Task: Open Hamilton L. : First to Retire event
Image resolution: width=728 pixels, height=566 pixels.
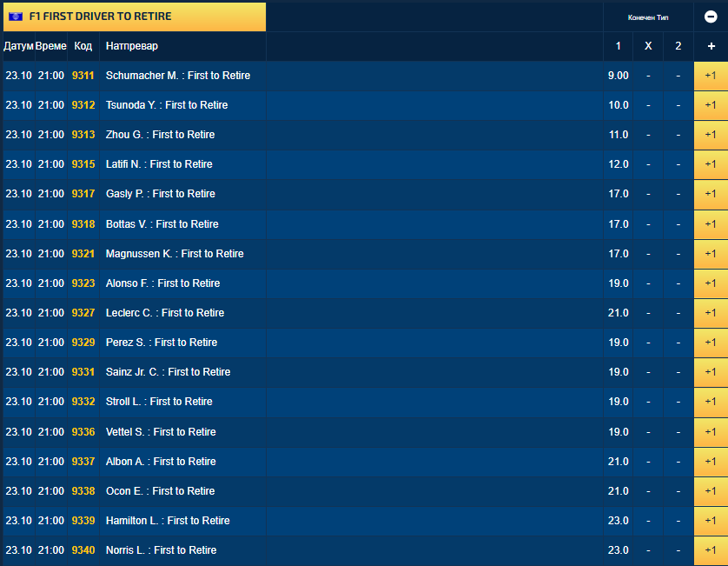Action: click(168, 521)
